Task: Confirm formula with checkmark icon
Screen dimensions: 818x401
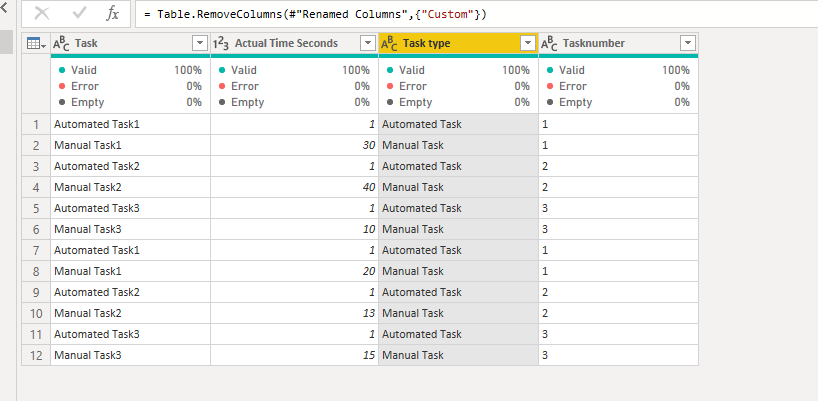Action: pyautogui.click(x=79, y=14)
